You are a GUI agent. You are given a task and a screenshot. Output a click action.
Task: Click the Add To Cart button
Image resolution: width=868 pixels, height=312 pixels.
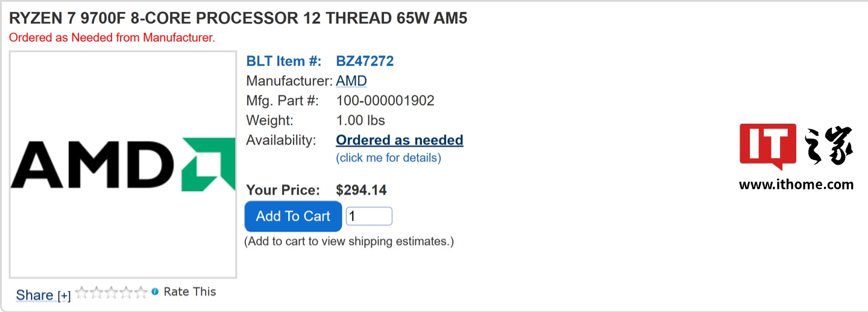coord(293,216)
